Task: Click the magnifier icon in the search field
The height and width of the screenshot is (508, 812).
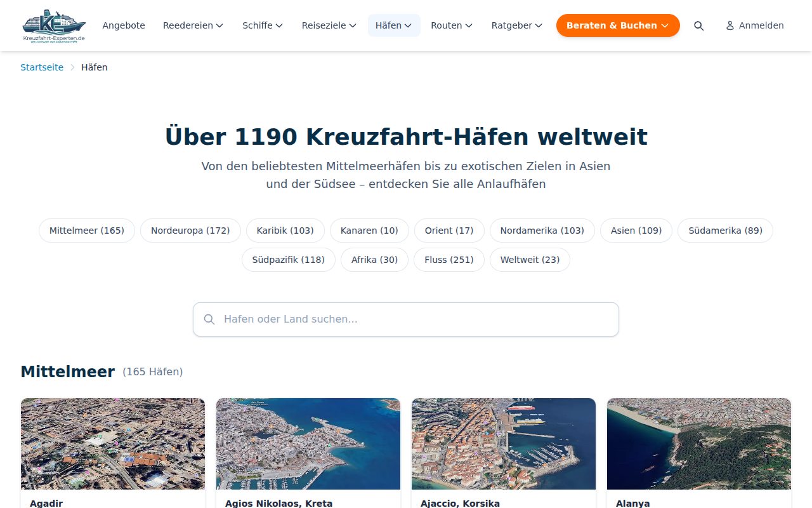Action: [x=209, y=319]
